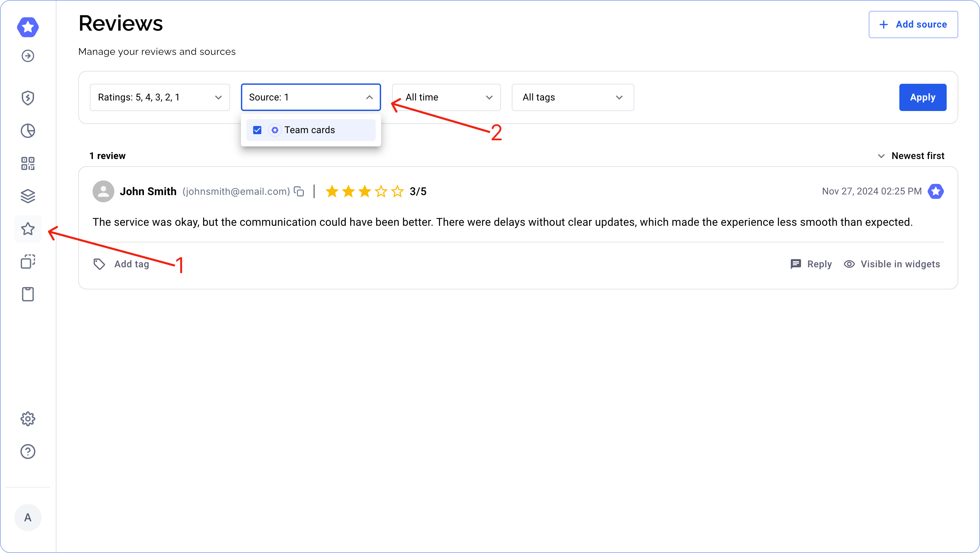Open the shield icon in sidebar
This screenshot has width=980, height=553.
point(28,98)
